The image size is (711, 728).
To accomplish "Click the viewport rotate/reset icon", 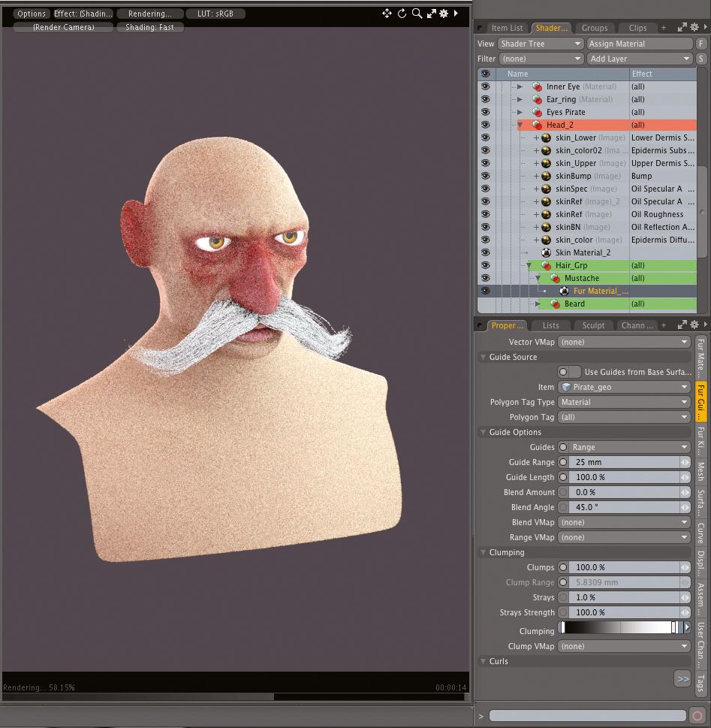I will [x=402, y=13].
